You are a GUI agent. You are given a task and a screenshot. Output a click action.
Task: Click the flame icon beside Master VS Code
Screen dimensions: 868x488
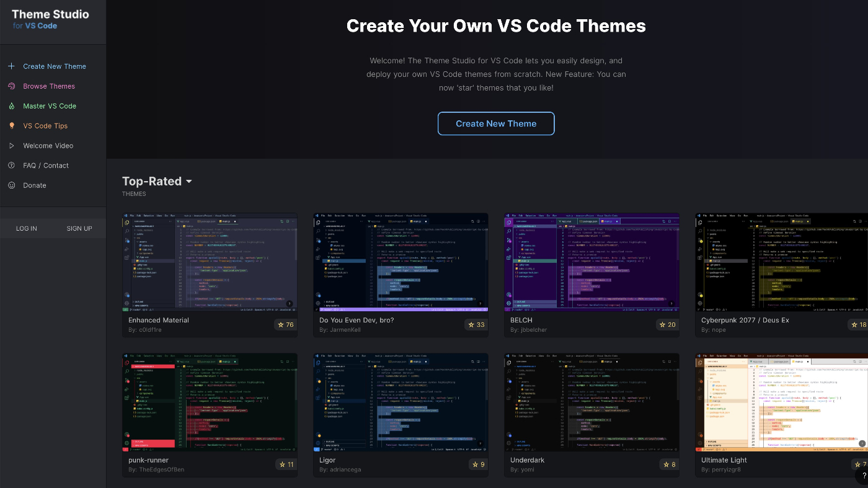click(x=11, y=106)
